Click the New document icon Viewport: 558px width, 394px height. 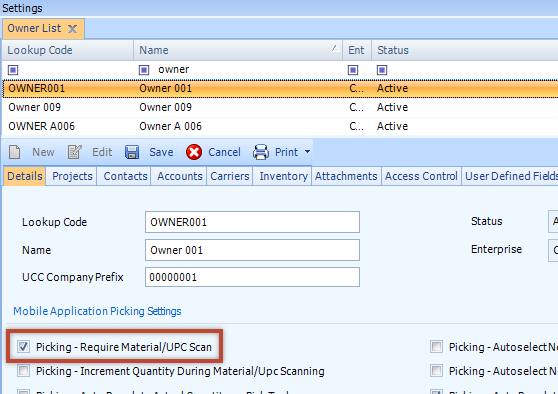tap(15, 152)
